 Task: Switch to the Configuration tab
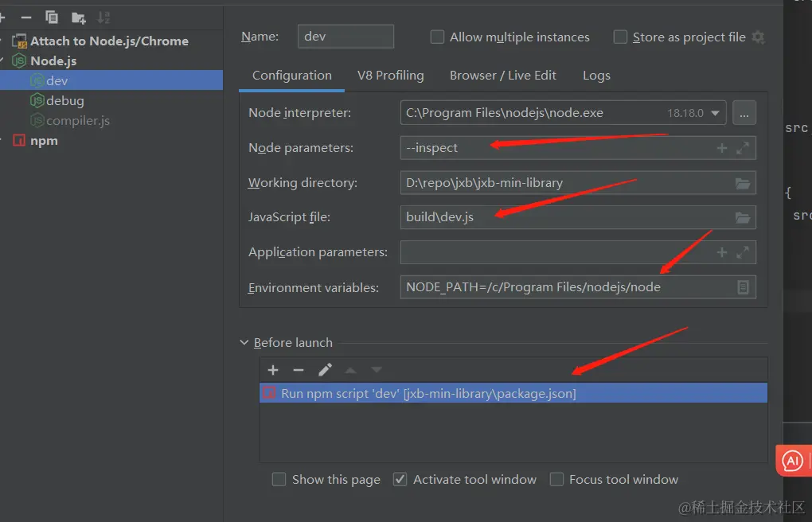pos(291,76)
